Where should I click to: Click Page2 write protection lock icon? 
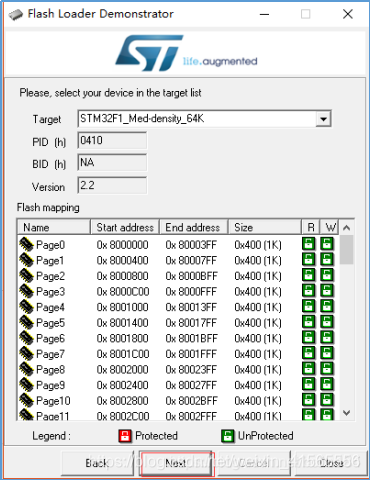click(x=327, y=275)
